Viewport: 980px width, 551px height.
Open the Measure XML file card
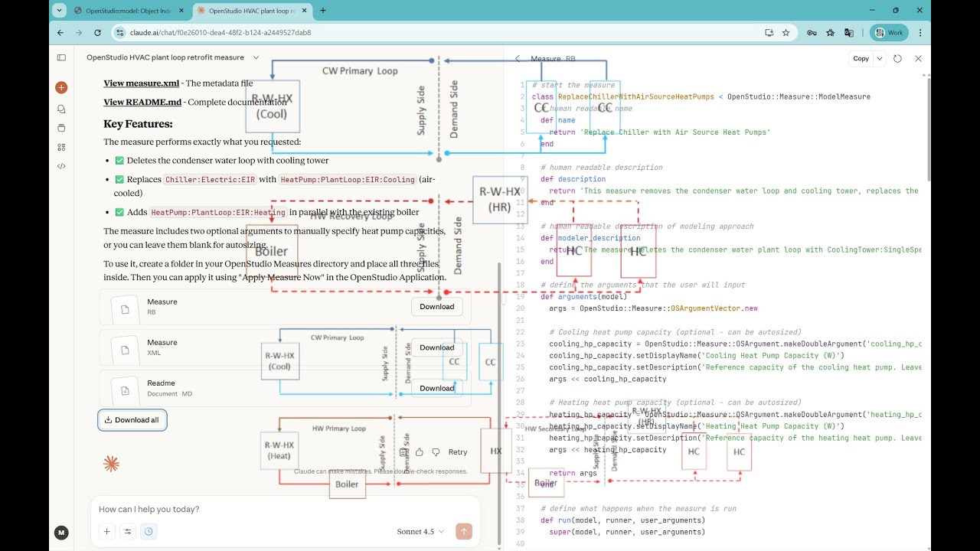(x=285, y=347)
